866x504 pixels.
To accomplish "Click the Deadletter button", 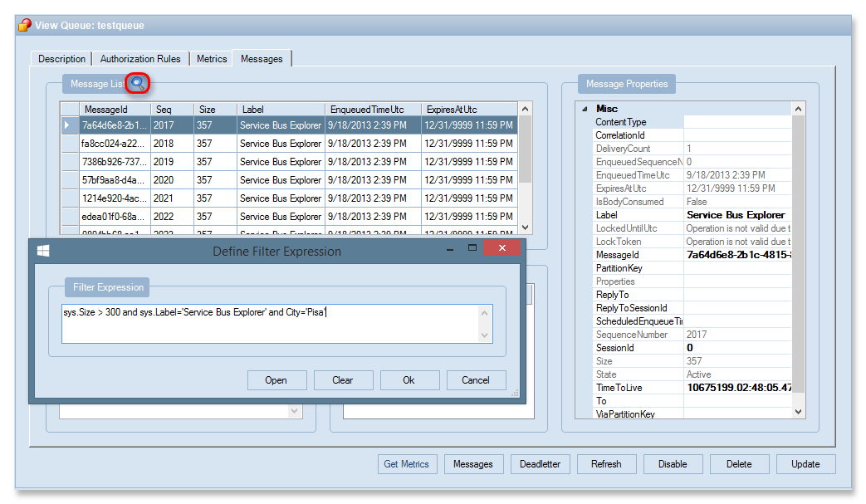I will [541, 464].
